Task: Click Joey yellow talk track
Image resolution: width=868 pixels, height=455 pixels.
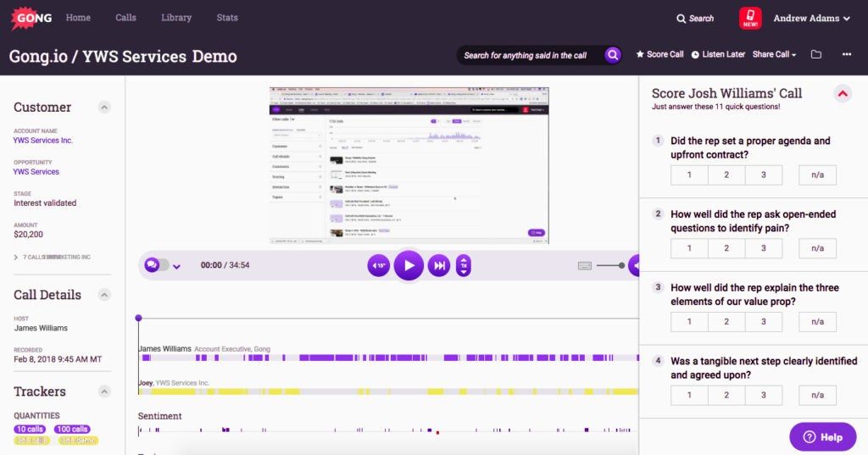Action: 388,392
